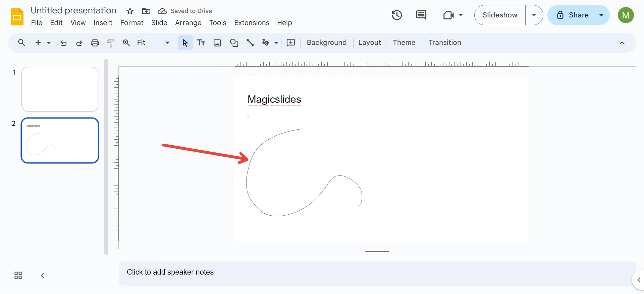Star the Untitled presentation
The width and height of the screenshot is (644, 294).
(x=130, y=11)
